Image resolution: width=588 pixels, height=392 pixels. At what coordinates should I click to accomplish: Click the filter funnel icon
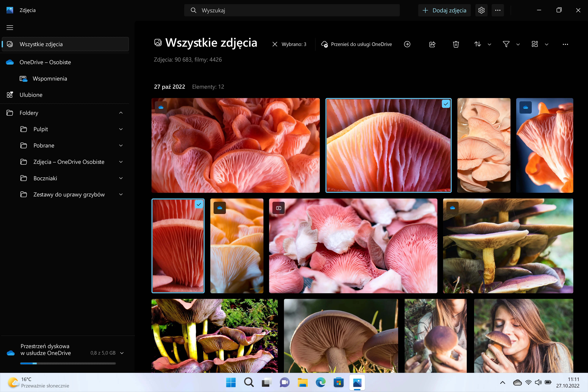[x=506, y=44]
